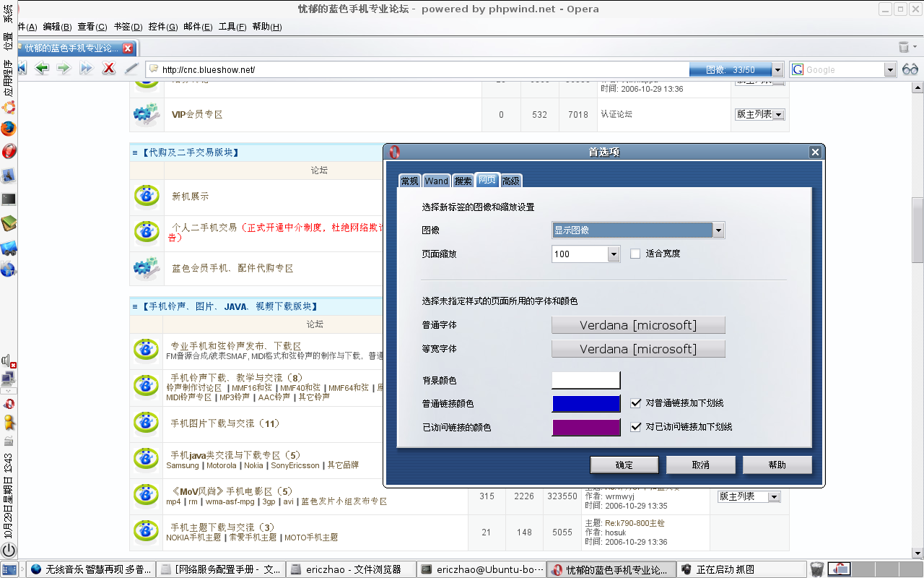Pick the blue 普通链接颜色 swatch
Image resolution: width=924 pixels, height=578 pixels.
[x=586, y=404]
